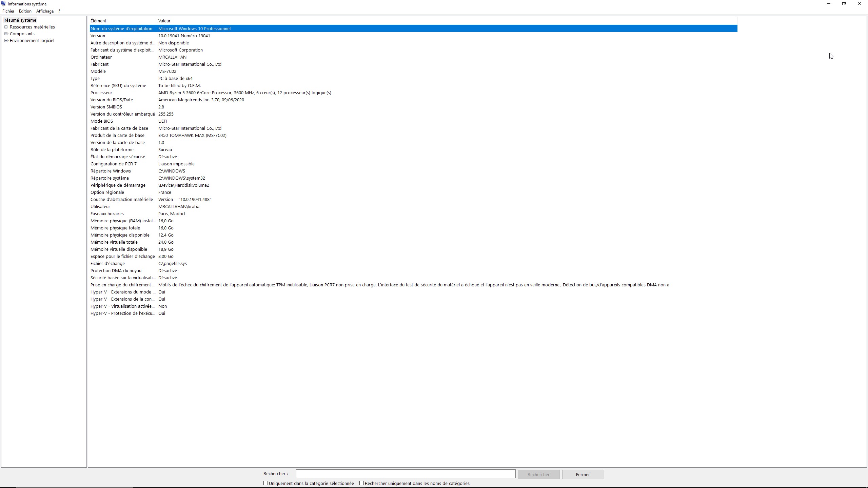Screen dimensions: 868x488
Task: Open the ? help menu
Action: coord(59,11)
